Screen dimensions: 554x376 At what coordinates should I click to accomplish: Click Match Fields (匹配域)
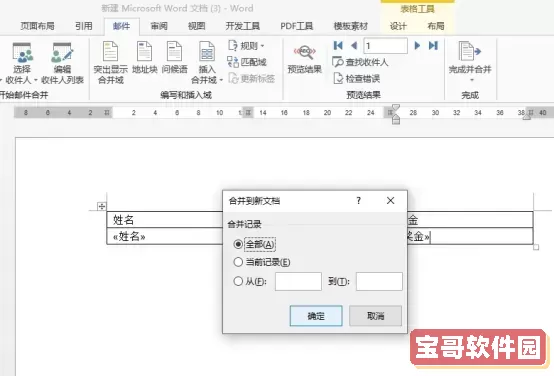click(247, 62)
